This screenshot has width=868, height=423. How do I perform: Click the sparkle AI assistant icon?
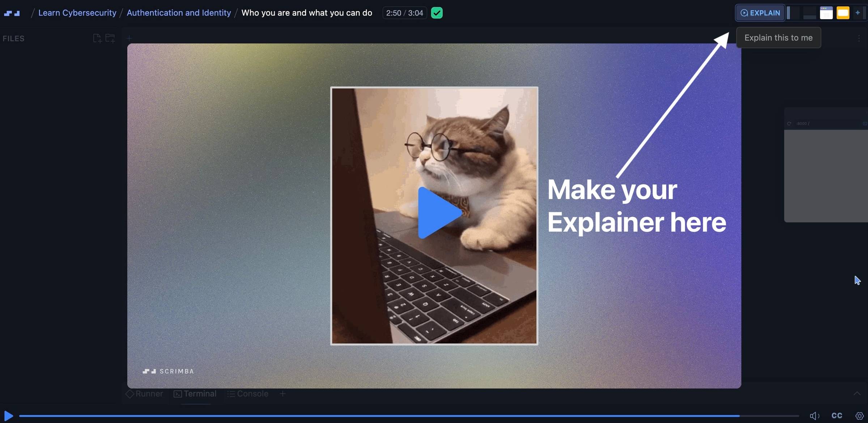(858, 13)
